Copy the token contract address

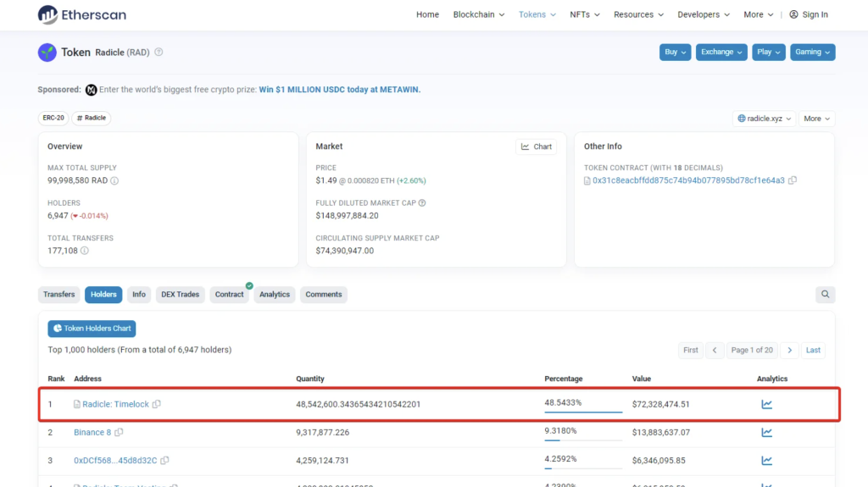(x=793, y=180)
